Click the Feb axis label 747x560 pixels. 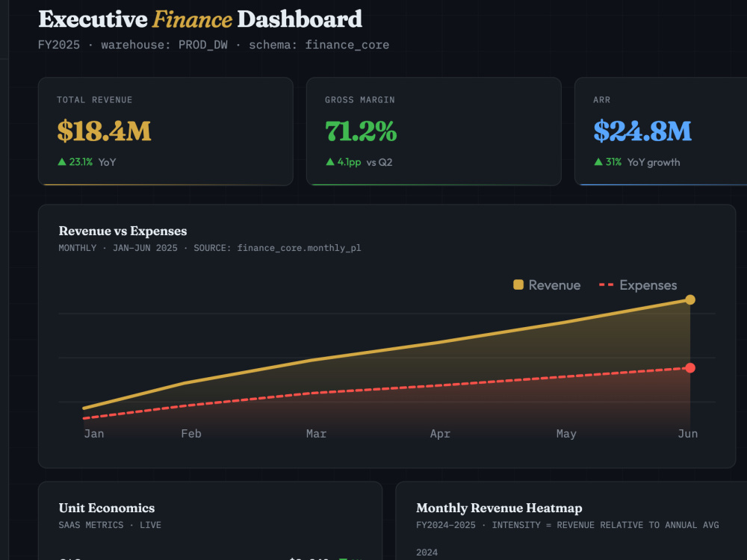pyautogui.click(x=191, y=434)
